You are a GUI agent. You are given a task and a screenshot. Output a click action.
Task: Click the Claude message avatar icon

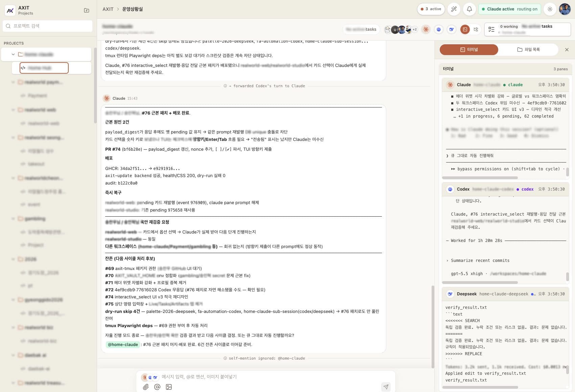click(107, 98)
